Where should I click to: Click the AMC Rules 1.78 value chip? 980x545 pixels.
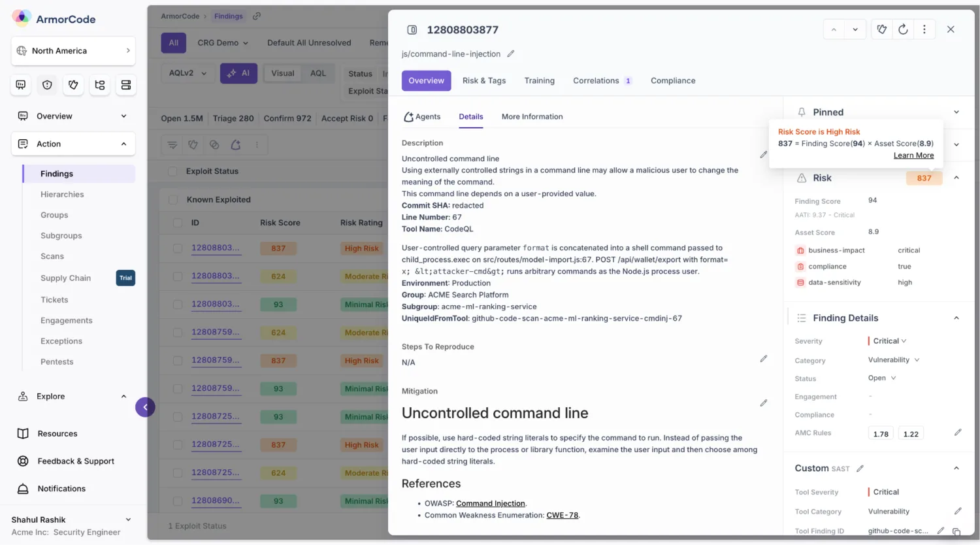(881, 434)
